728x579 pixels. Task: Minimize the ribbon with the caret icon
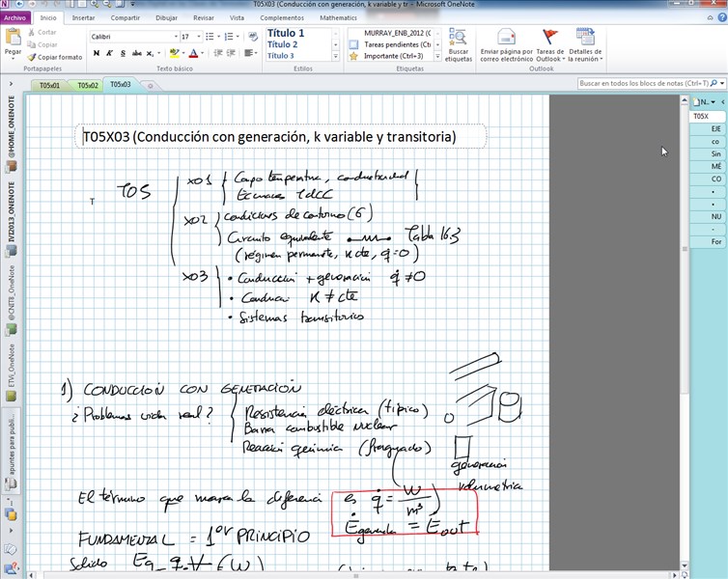(710, 17)
